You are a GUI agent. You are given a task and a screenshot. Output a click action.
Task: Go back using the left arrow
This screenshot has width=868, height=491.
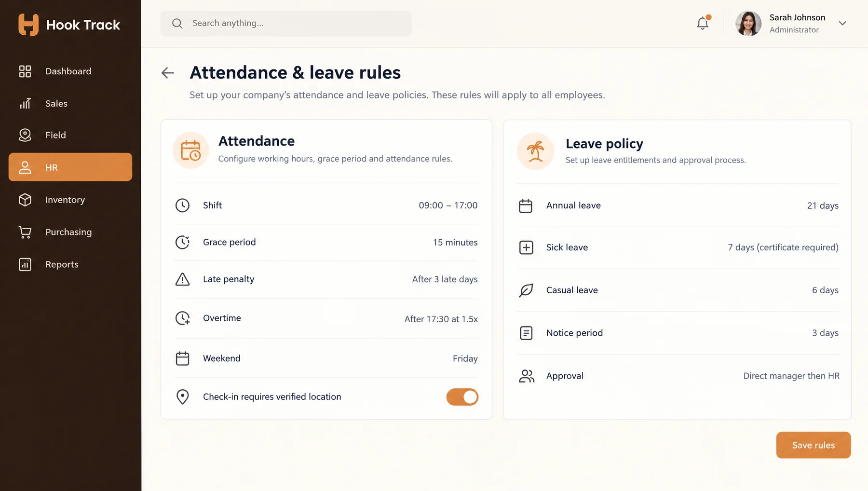(x=168, y=73)
